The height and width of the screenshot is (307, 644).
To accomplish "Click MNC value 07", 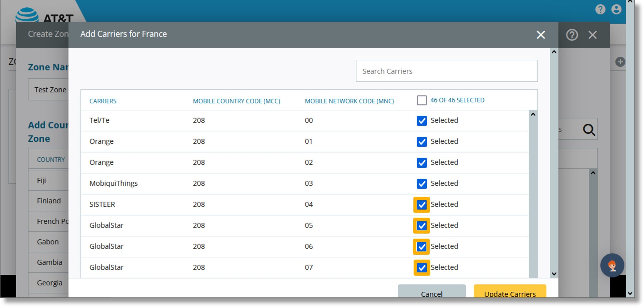I will click(309, 267).
